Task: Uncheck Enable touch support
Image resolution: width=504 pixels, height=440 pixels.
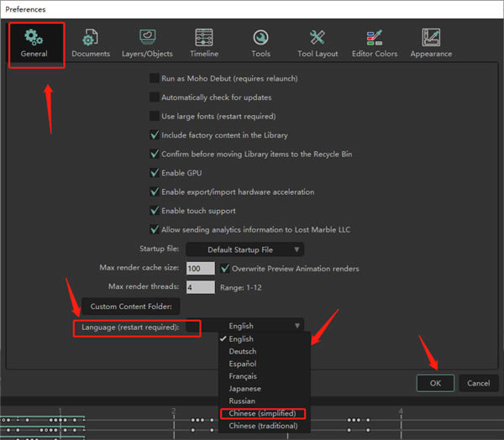Action: pos(155,211)
